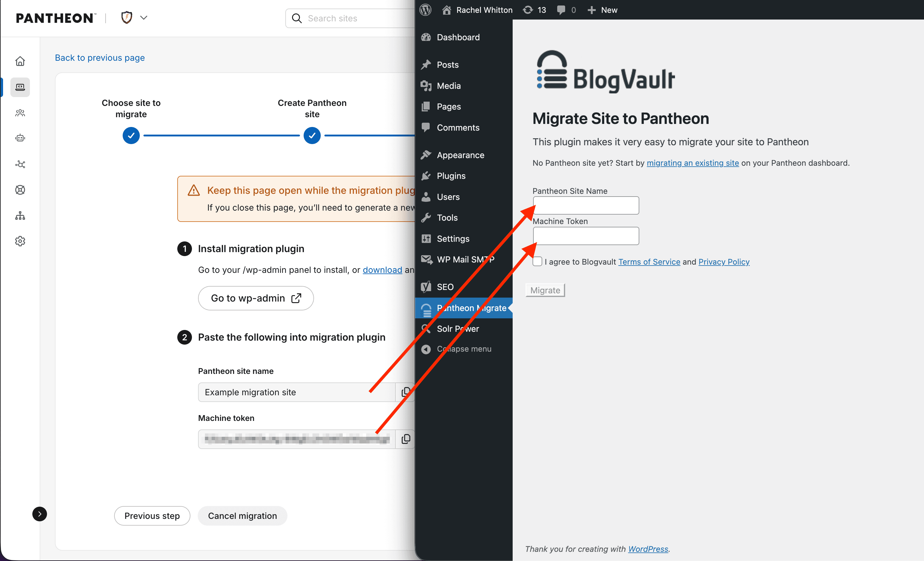Click Previous step button
Screen dimensions: 924x561
pyautogui.click(x=152, y=516)
